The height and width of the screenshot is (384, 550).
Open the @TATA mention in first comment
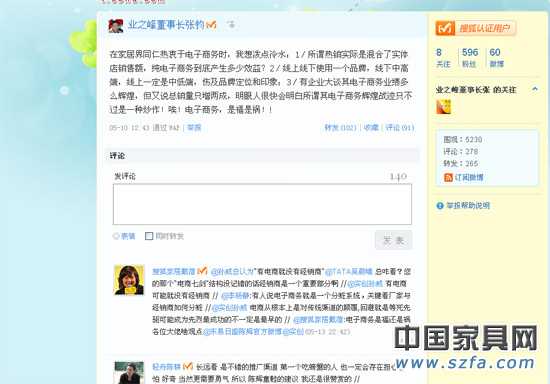348,271
